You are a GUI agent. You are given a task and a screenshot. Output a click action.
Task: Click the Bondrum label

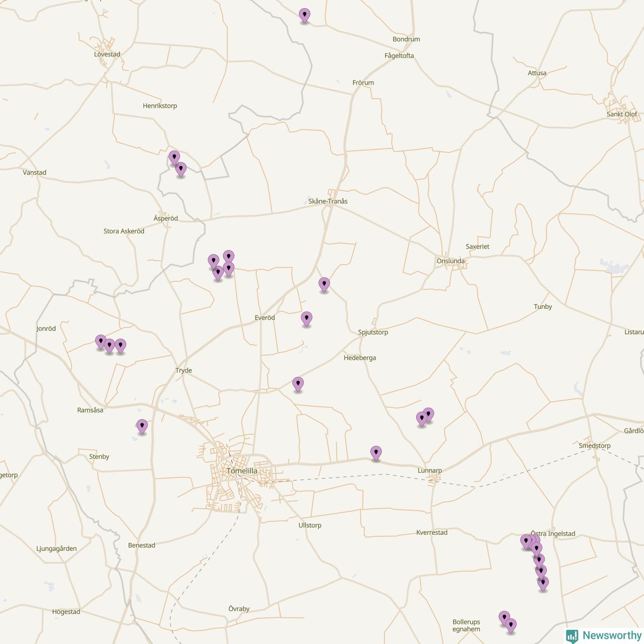pyautogui.click(x=406, y=39)
